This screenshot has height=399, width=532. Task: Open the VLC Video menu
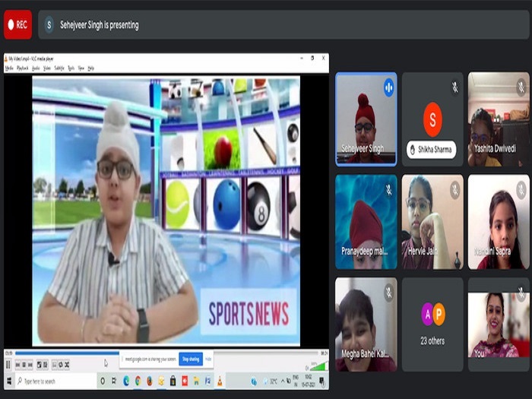tap(47, 68)
